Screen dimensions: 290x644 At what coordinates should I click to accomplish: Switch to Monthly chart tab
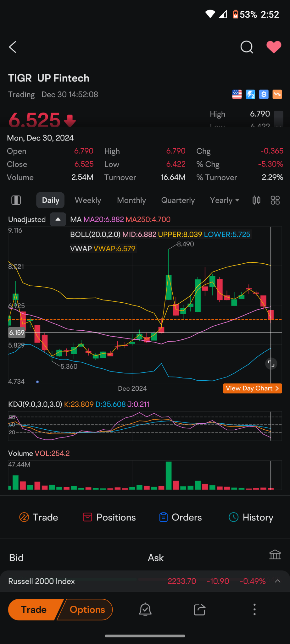pyautogui.click(x=131, y=200)
